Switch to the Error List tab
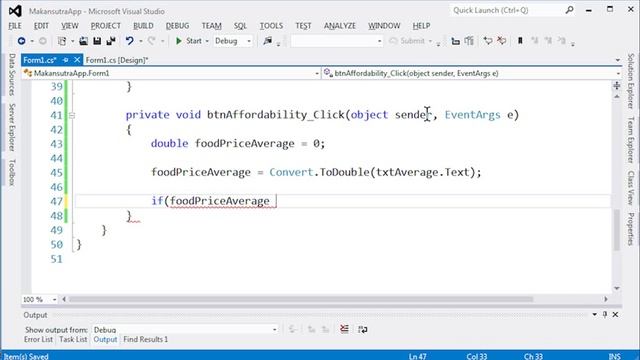This screenshot has width=640, height=360. click(x=38, y=339)
